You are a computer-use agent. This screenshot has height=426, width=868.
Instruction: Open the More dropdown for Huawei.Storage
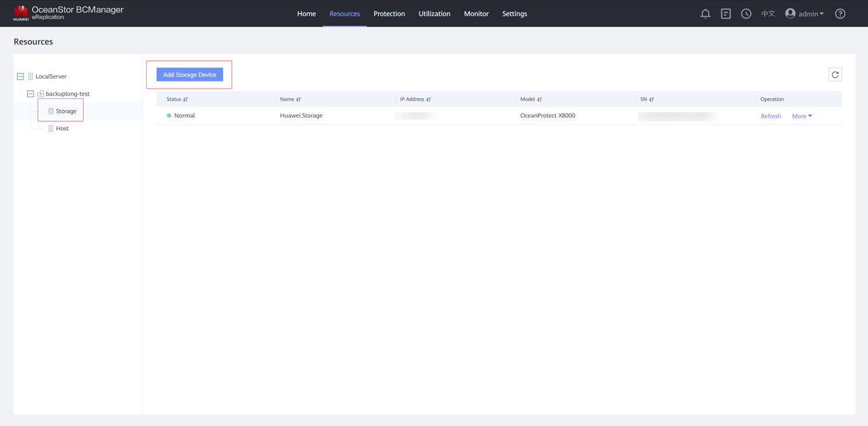[802, 116]
